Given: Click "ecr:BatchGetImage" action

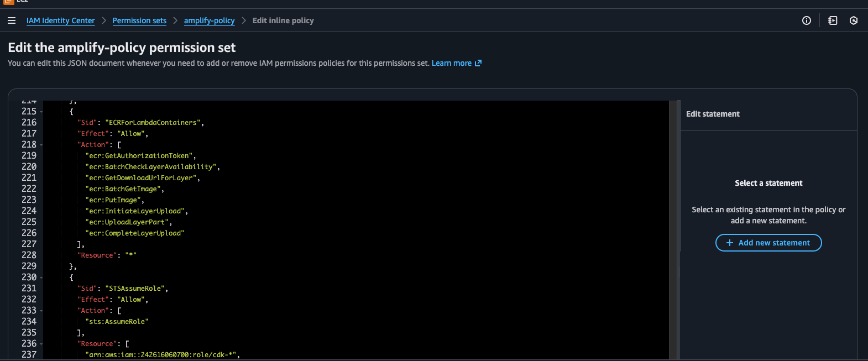Looking at the screenshot, I should click(123, 189).
